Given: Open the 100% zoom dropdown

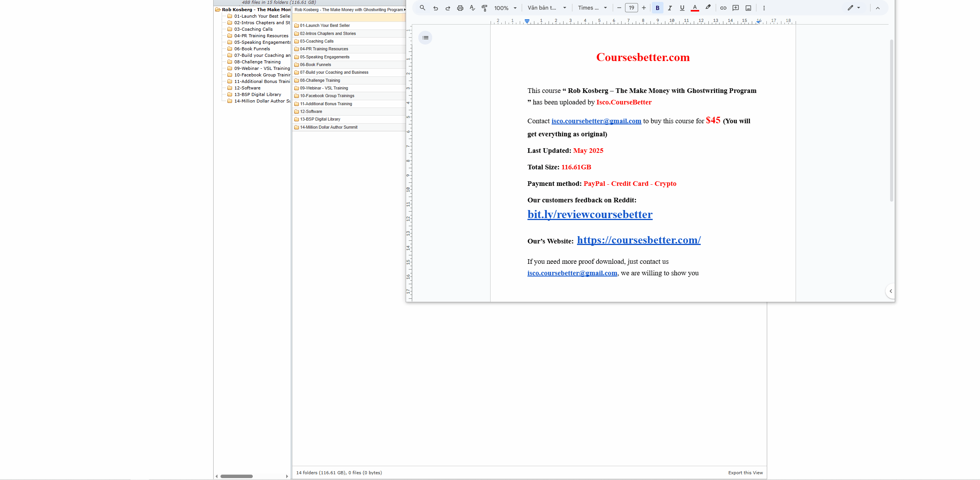Looking at the screenshot, I should tap(506, 8).
